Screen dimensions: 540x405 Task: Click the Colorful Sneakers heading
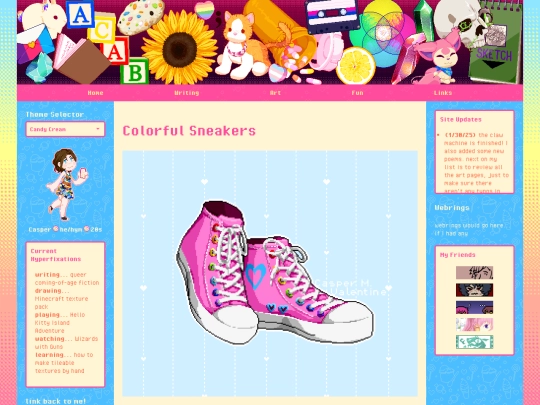[189, 131]
